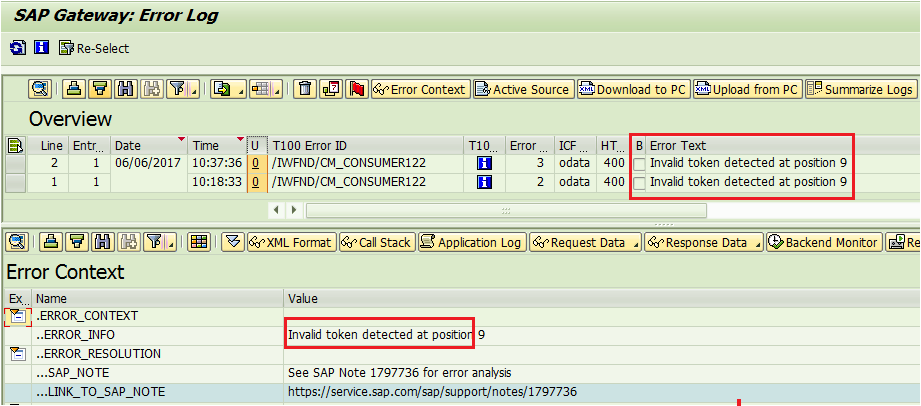Click the https://service.sap.com/sap/support/notes/1797736 link value
The width and height of the screenshot is (921, 406).
(433, 391)
